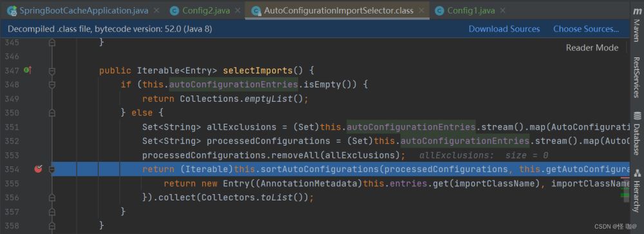Click the SpringBootCacheApplication.java file icon
Image resolution: width=644 pixels, height=234 pixels.
(x=12, y=11)
